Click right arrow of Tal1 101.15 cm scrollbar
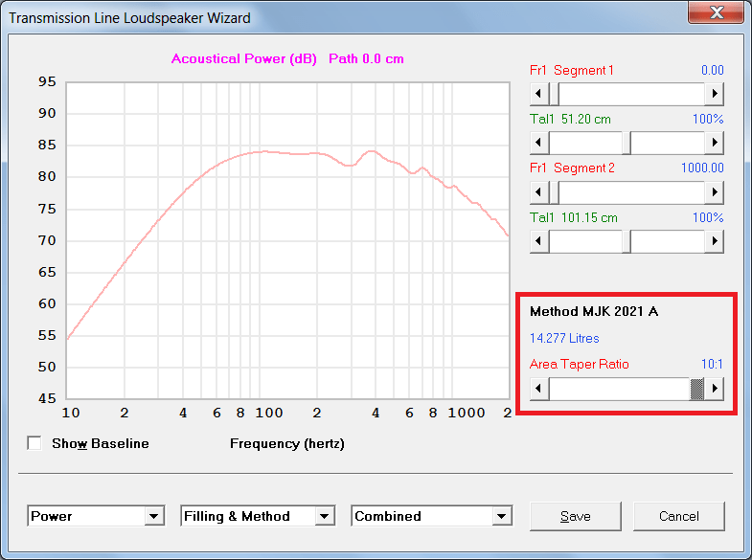 [x=714, y=241]
